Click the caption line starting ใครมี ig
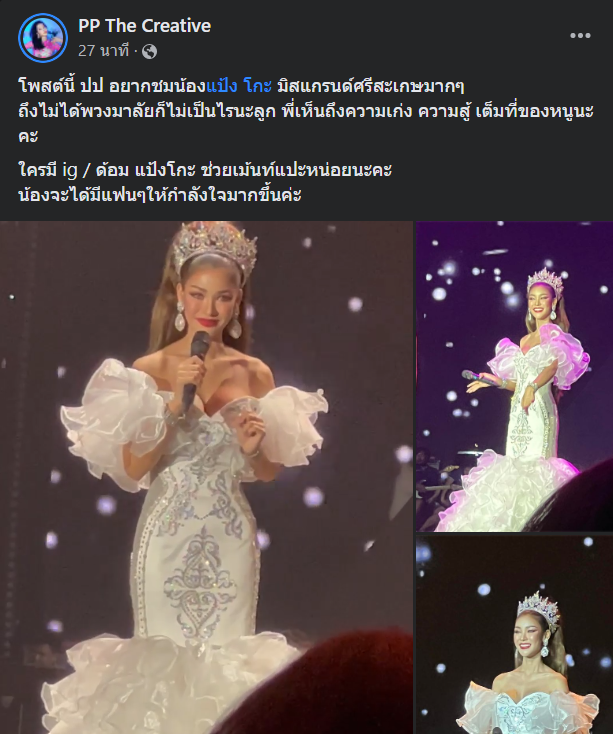Screen dimensions: 613x734 point(205,169)
